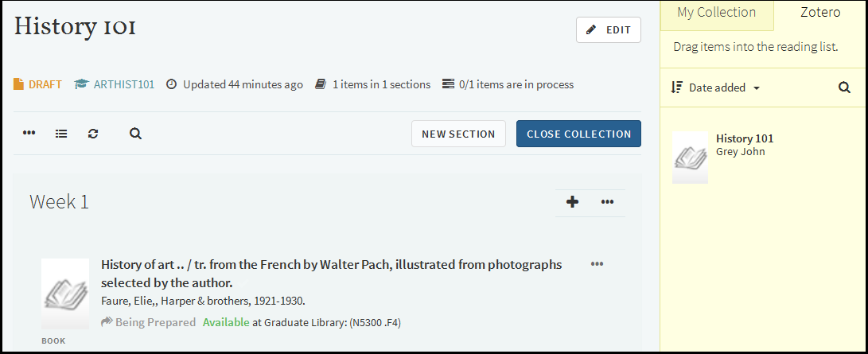Click the Edit button for History 101
The width and height of the screenshot is (868, 354).
609,30
